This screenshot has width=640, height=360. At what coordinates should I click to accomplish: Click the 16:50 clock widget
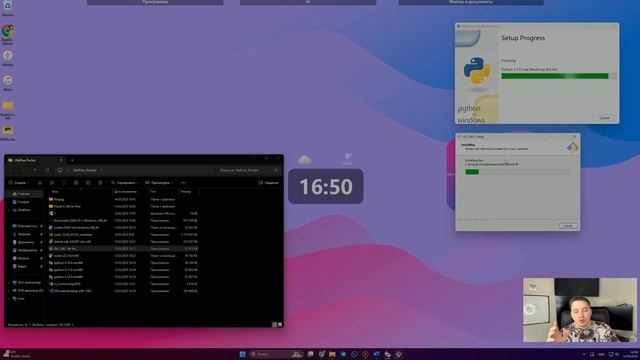click(x=326, y=186)
